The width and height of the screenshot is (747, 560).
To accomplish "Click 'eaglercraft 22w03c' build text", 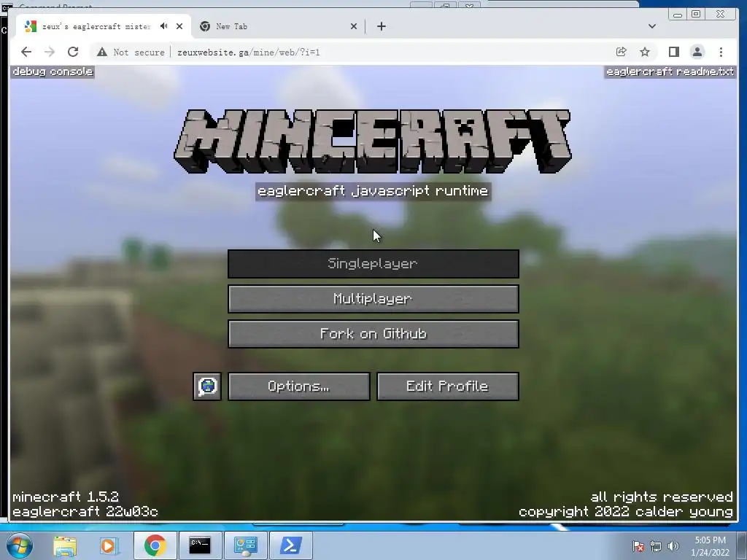I will point(85,512).
